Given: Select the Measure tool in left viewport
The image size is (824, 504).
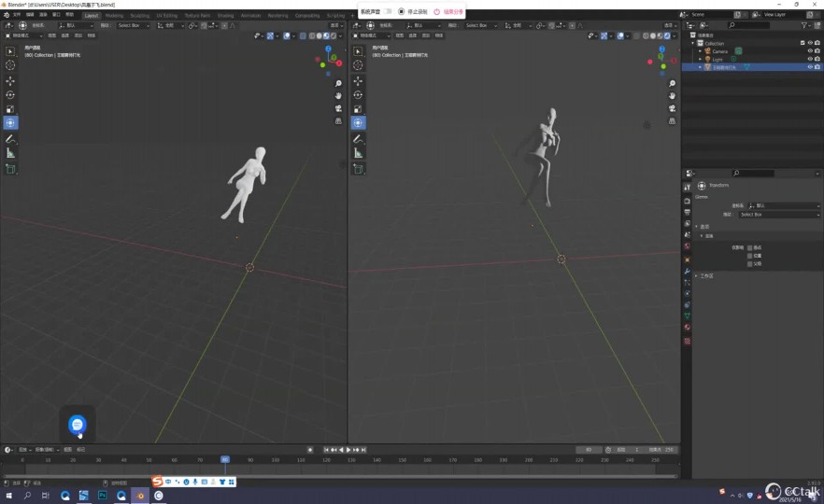Looking at the screenshot, I should (10, 153).
